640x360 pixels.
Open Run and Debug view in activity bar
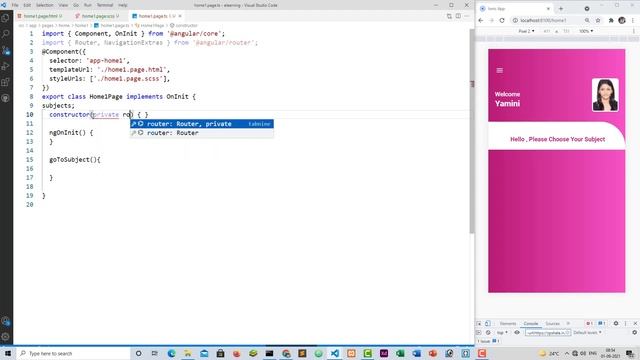[x=5, y=66]
